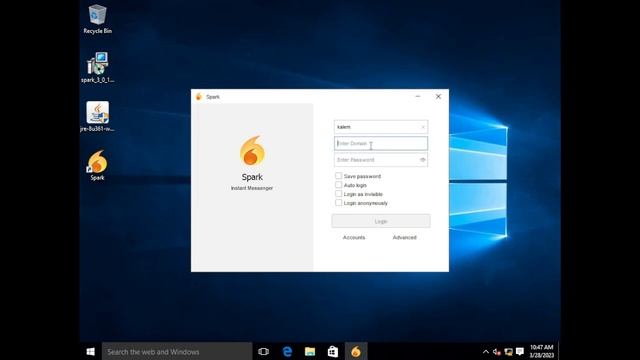The width and height of the screenshot is (640, 360).
Task: Minimize the Spark login window
Action: pyautogui.click(x=418, y=97)
